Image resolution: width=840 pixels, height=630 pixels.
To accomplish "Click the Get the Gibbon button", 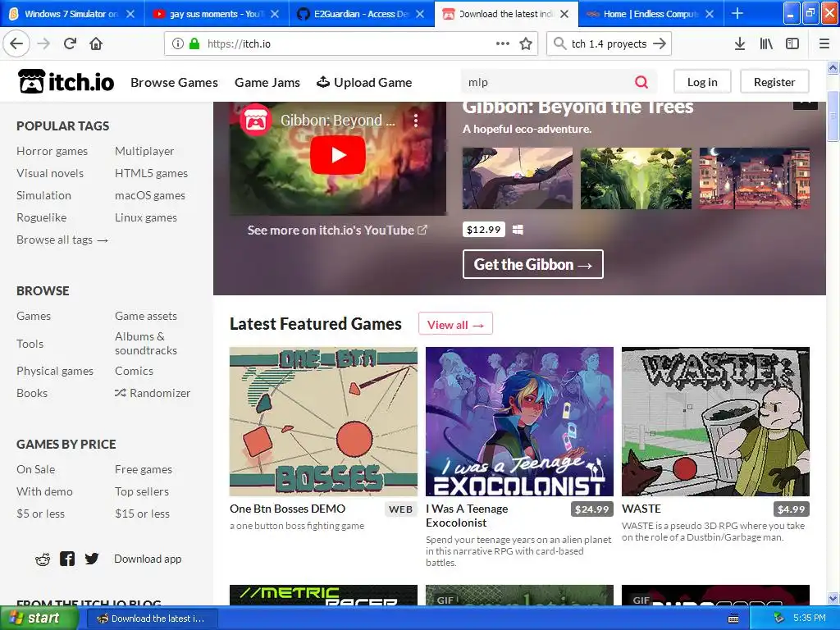I will (x=533, y=264).
